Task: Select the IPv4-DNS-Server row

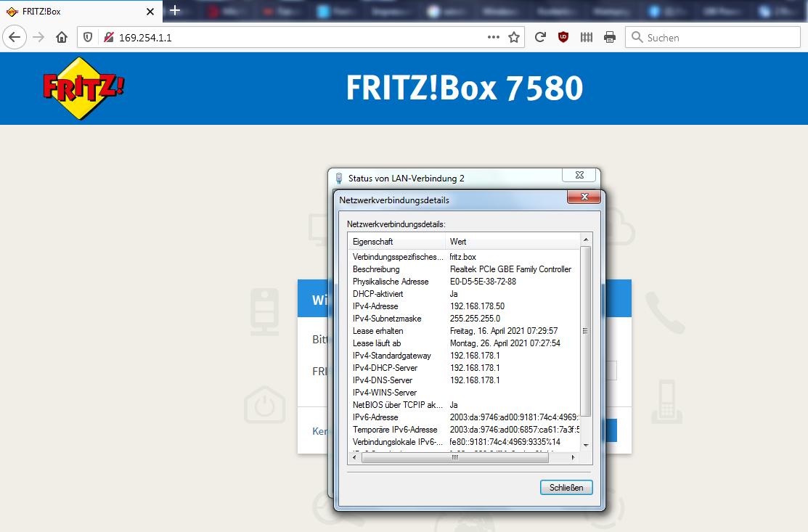Action: click(x=464, y=380)
